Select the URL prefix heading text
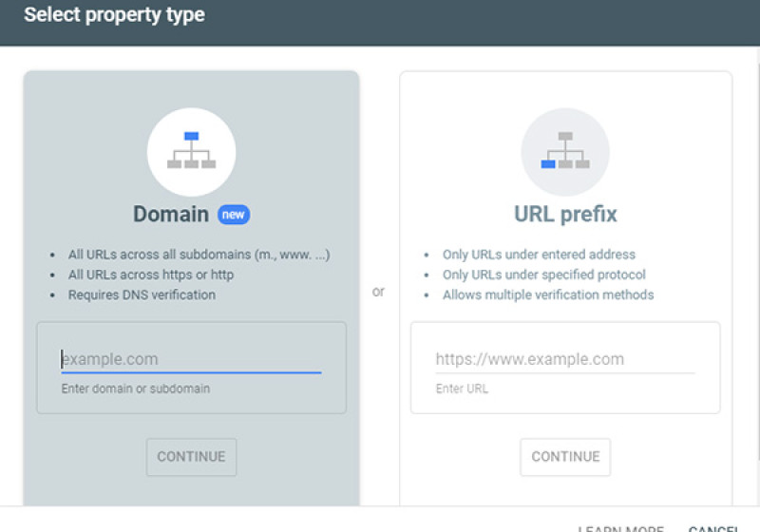The width and height of the screenshot is (760, 532). coord(565,214)
